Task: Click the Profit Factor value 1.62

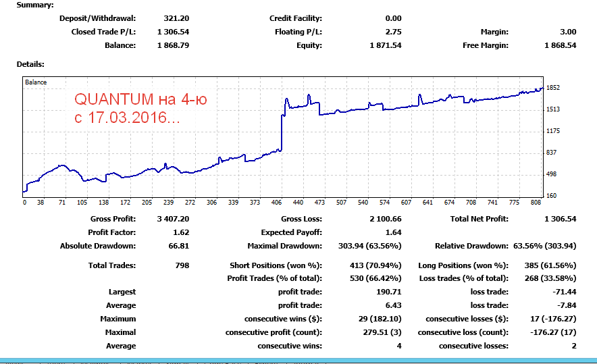Action: click(x=181, y=232)
